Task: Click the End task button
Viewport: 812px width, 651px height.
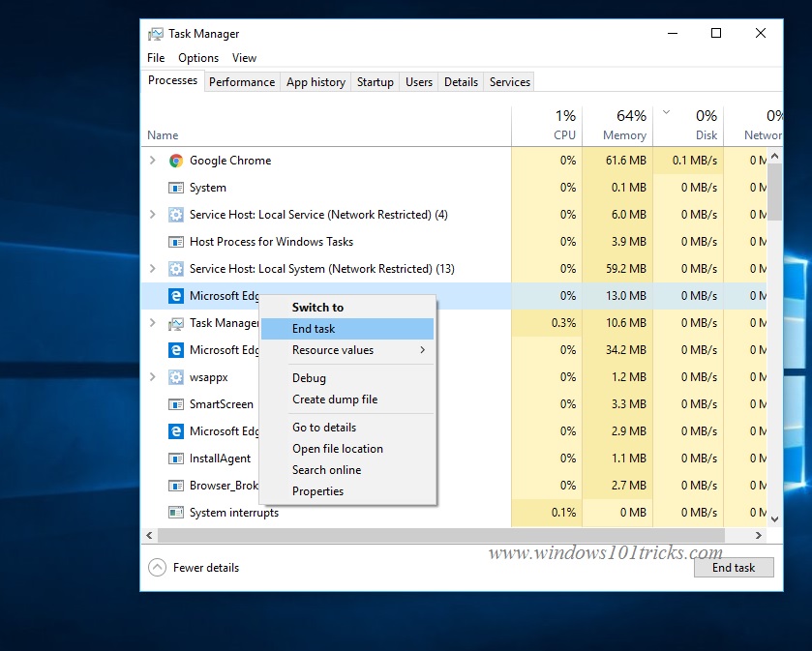Action: 733,567
